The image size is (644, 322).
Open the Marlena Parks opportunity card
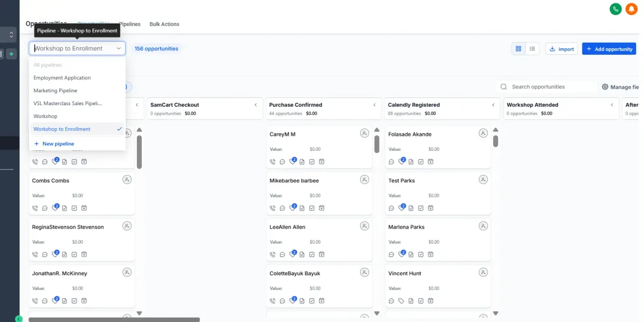click(x=438, y=241)
